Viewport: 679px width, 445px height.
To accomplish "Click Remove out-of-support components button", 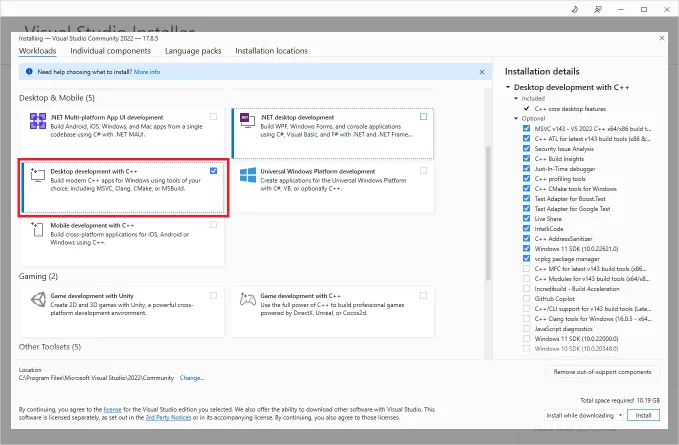I will click(x=602, y=372).
